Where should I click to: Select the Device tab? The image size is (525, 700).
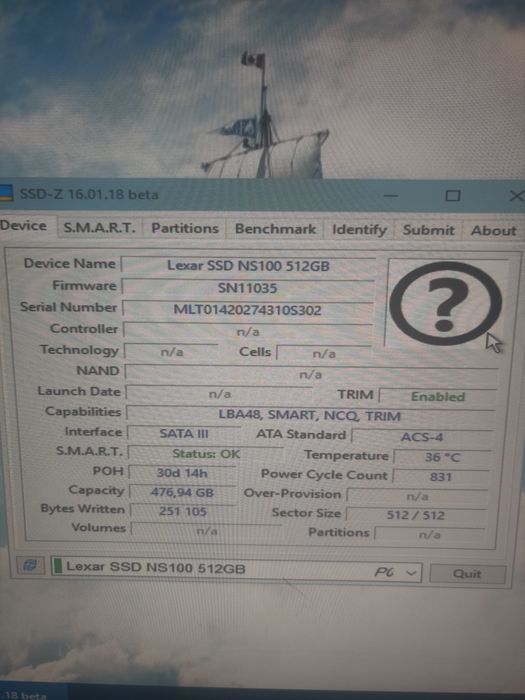(25, 226)
